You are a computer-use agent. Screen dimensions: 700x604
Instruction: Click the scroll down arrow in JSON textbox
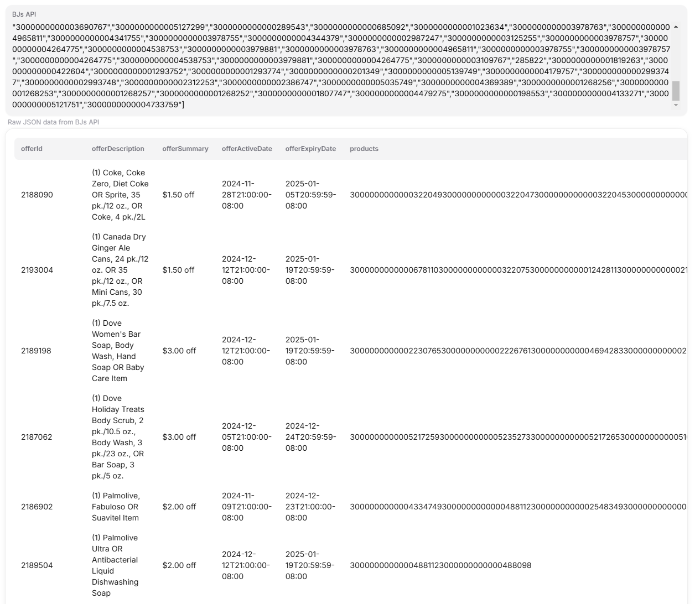point(676,105)
